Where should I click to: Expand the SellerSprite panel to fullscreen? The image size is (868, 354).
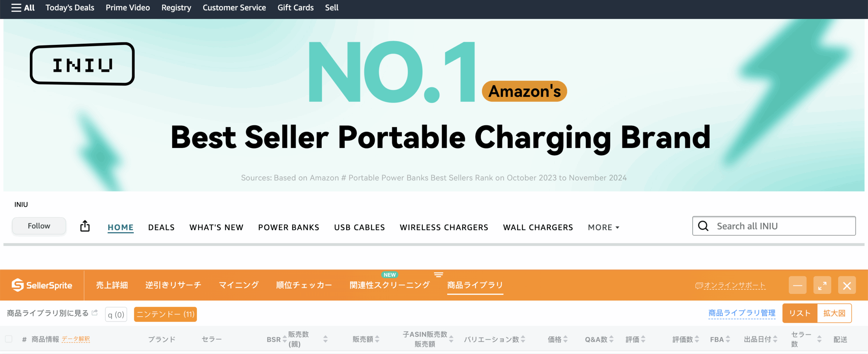(822, 285)
